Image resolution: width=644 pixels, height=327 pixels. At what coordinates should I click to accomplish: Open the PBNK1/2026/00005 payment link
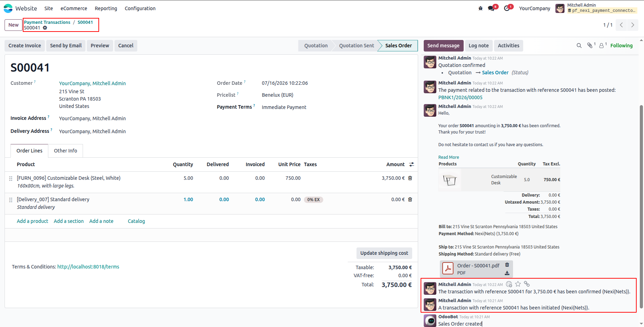click(x=460, y=97)
